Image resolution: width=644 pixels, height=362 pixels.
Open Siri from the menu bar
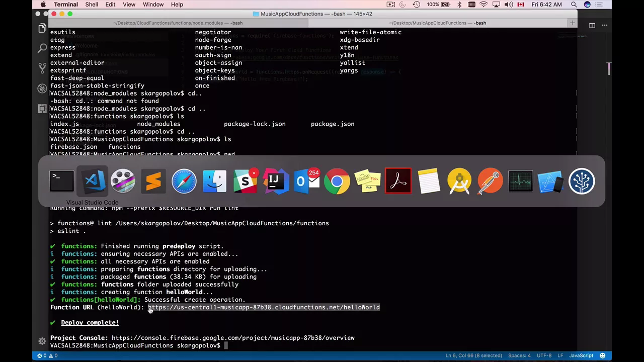587,5
